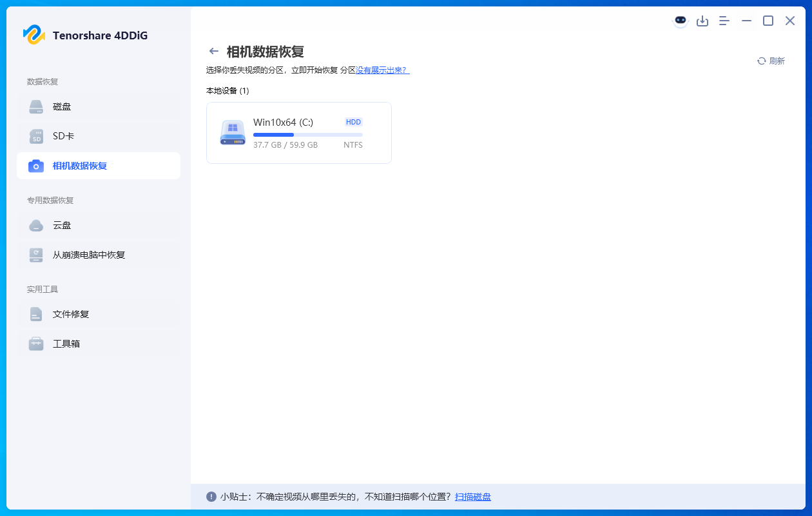Click the 相机数据恢复 camera icon
The image size is (812, 516).
coord(35,166)
